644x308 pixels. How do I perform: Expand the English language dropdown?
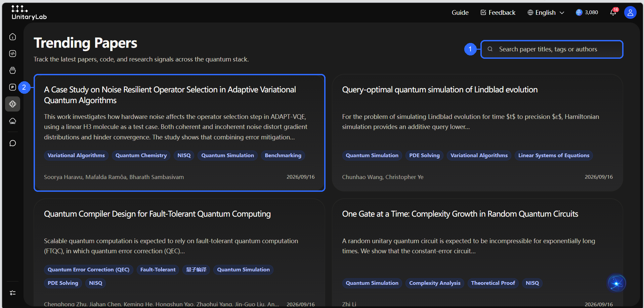546,12
